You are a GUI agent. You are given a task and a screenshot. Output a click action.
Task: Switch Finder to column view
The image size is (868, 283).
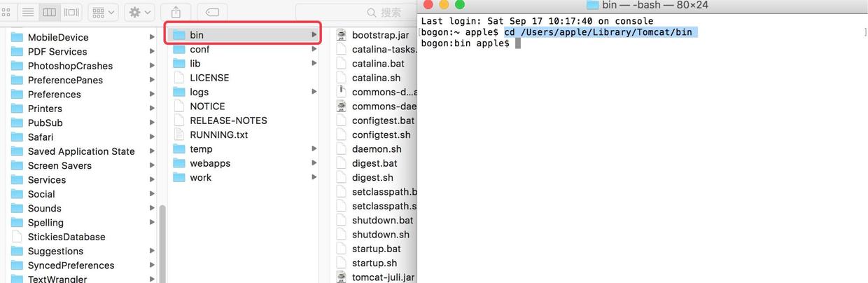pos(49,12)
